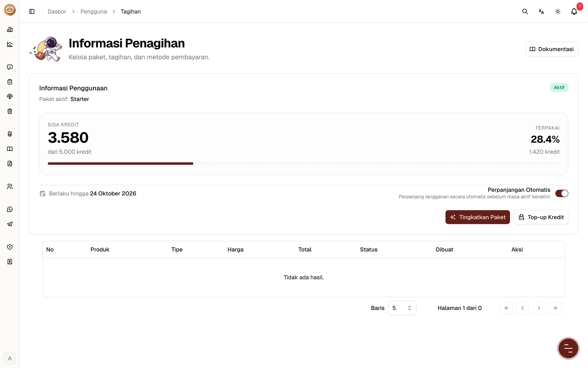Screen dimensions: 588x368
Task: Open the trash bin sidebar icon
Action: [x=10, y=111]
